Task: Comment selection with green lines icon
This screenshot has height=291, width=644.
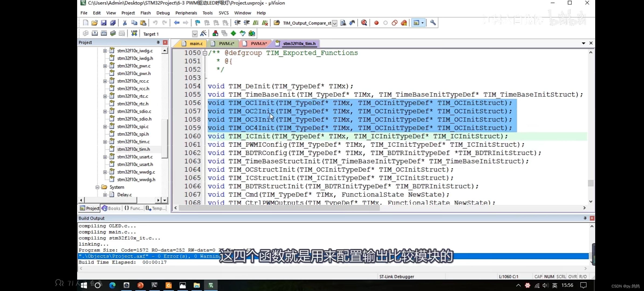Action: tap(256, 23)
